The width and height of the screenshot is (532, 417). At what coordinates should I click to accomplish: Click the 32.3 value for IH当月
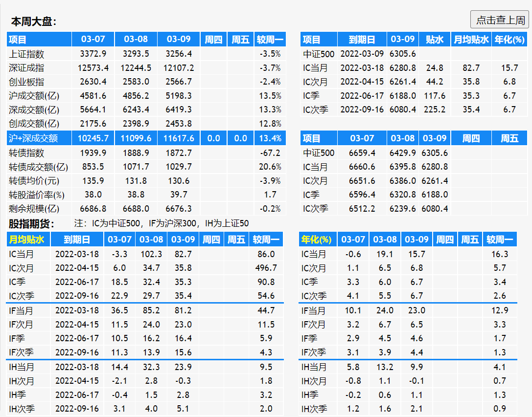click(x=151, y=367)
